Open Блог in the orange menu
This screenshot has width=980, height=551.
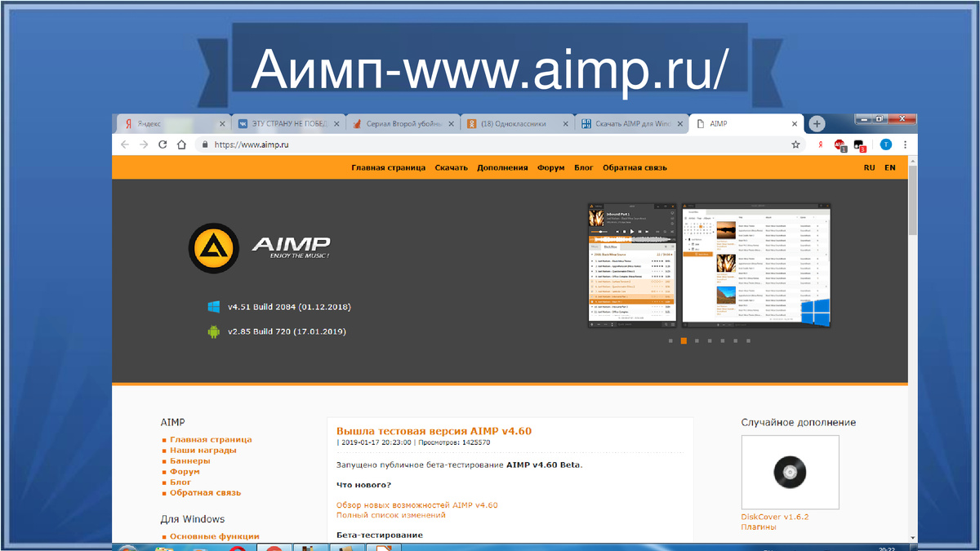(x=584, y=167)
